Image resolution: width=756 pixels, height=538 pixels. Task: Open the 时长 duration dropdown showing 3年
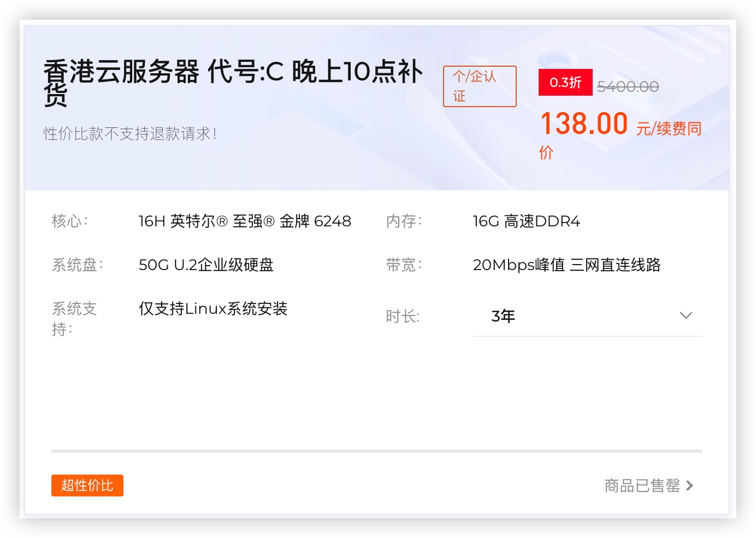tap(587, 315)
